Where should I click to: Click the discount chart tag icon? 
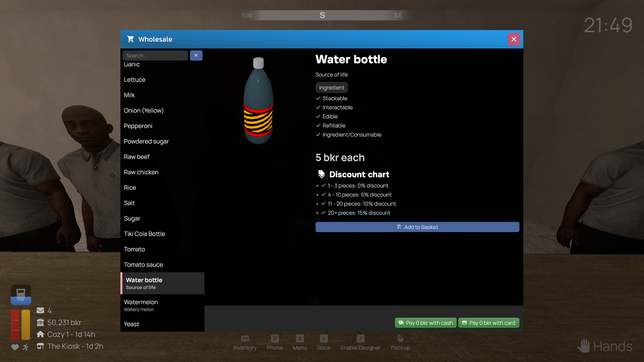click(321, 174)
